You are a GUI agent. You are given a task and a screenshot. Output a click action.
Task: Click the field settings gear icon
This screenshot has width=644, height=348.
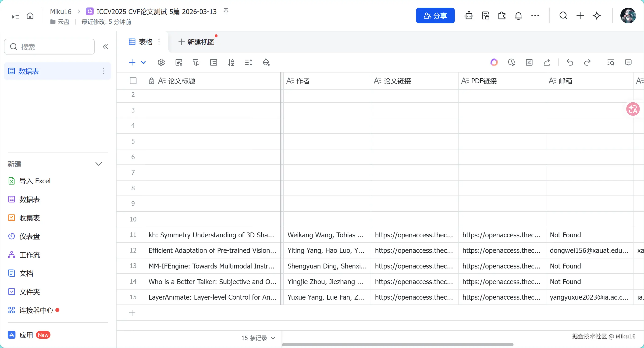click(x=161, y=62)
